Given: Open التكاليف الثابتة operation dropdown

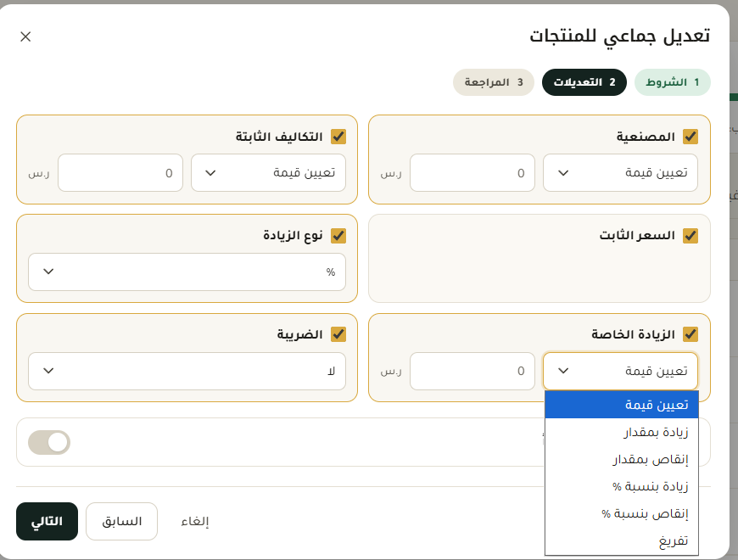Looking at the screenshot, I should click(268, 173).
